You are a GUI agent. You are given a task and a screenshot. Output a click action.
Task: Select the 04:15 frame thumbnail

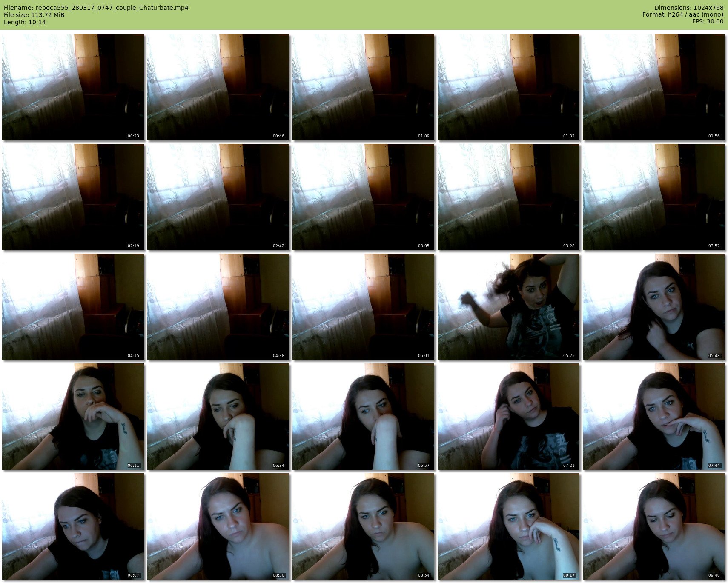[x=73, y=307]
